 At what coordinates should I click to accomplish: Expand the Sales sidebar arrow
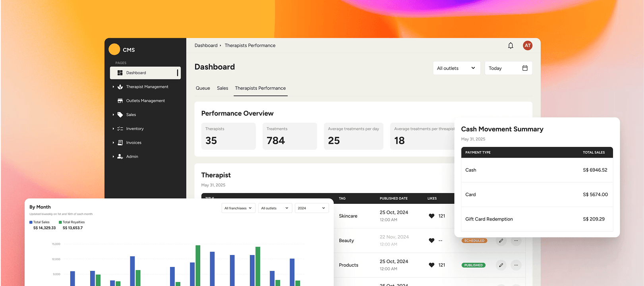(113, 115)
